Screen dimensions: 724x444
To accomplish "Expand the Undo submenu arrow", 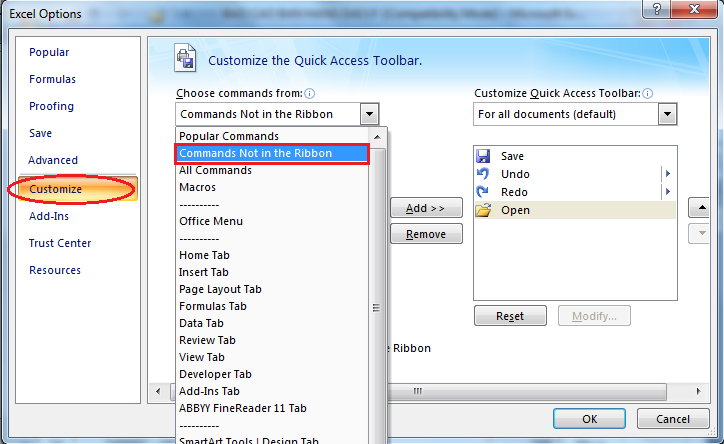I will 668,174.
